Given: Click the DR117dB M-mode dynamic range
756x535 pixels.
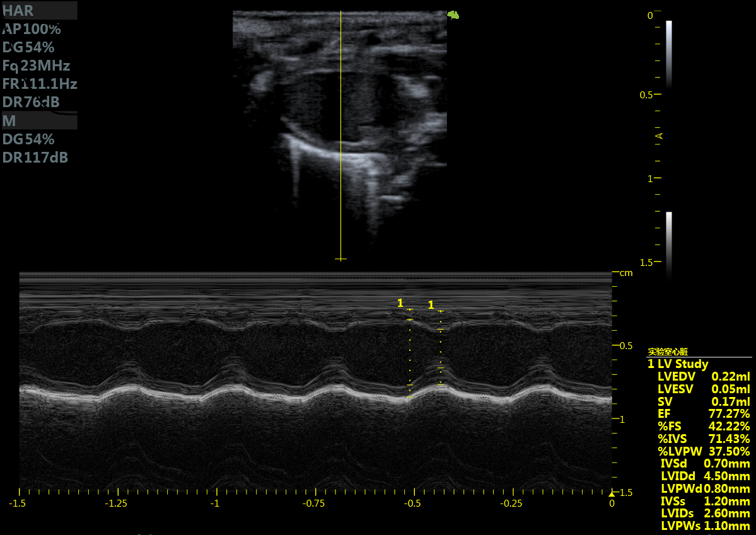Looking at the screenshot, I should (x=35, y=158).
